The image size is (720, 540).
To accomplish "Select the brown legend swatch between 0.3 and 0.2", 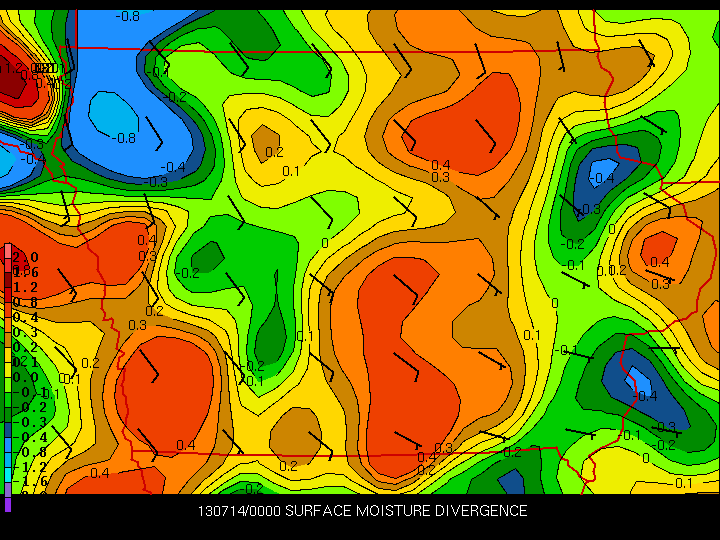I will (8, 340).
